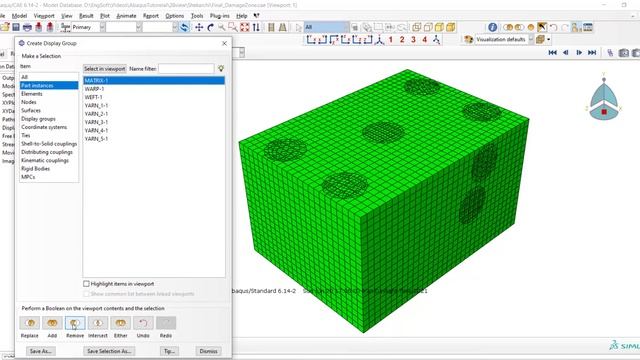This screenshot has height=360, width=640.
Task: Pan the view with the four-arrow icon
Action: (199, 27)
